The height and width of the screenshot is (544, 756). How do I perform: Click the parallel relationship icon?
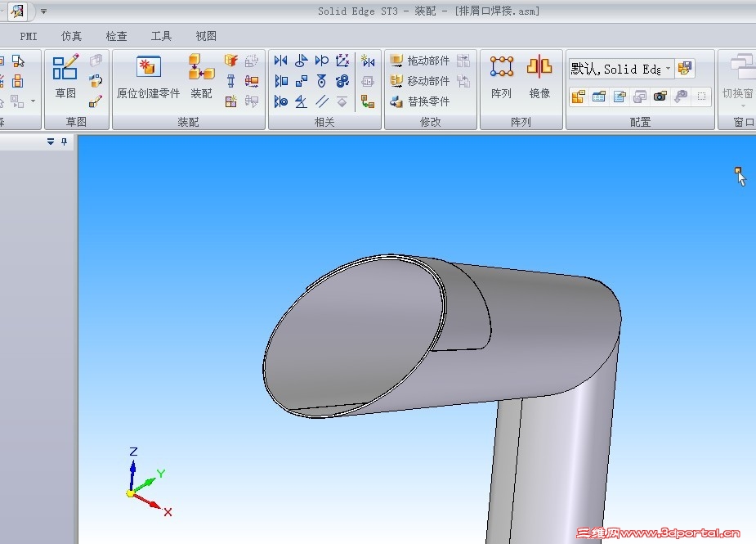[x=321, y=101]
